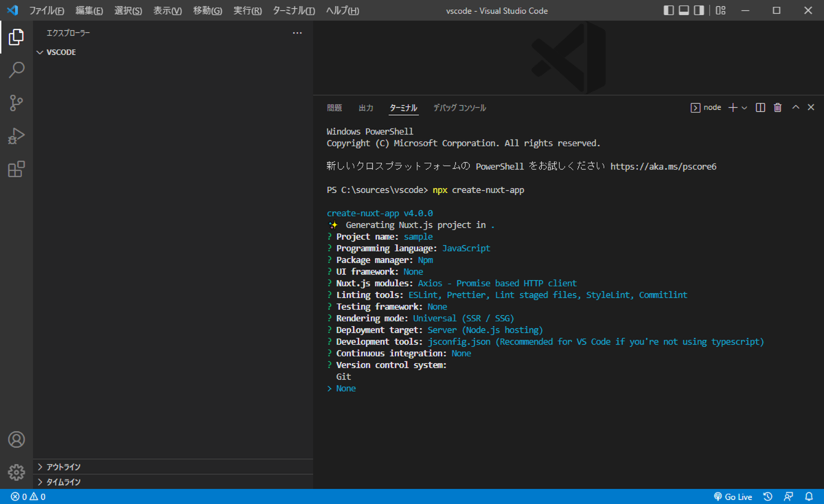Click the 'Testing framework: None' line
The width and height of the screenshot is (824, 504).
[387, 307]
